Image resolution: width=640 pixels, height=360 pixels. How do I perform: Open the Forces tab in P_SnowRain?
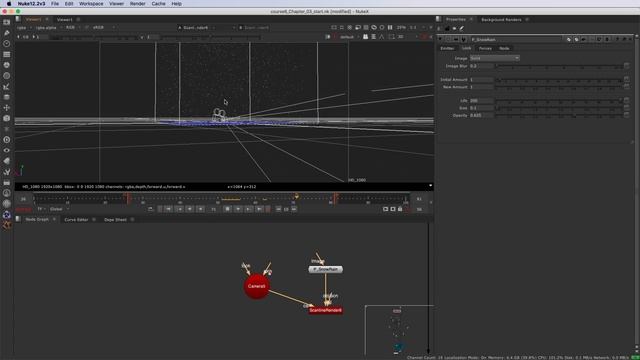tap(485, 48)
